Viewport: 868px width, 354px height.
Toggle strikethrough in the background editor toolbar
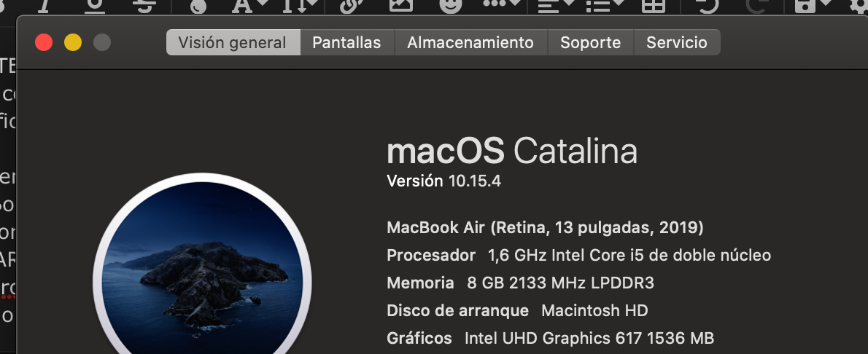[x=145, y=6]
